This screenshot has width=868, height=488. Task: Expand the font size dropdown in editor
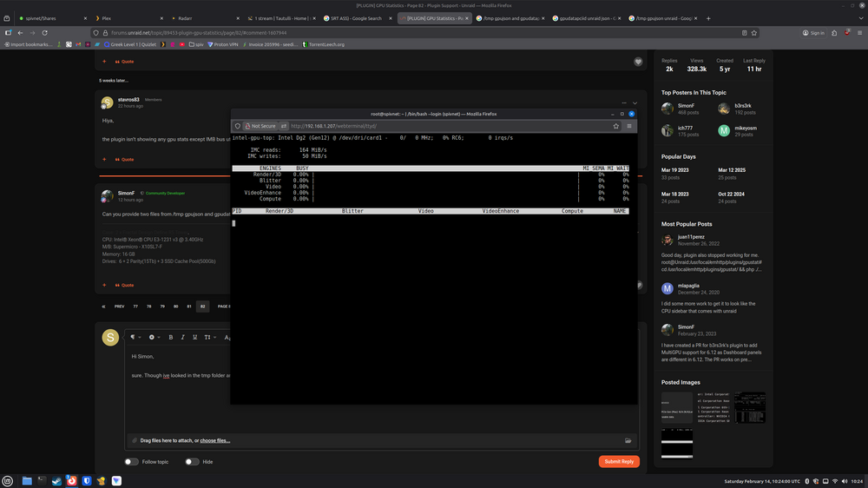[x=210, y=337]
